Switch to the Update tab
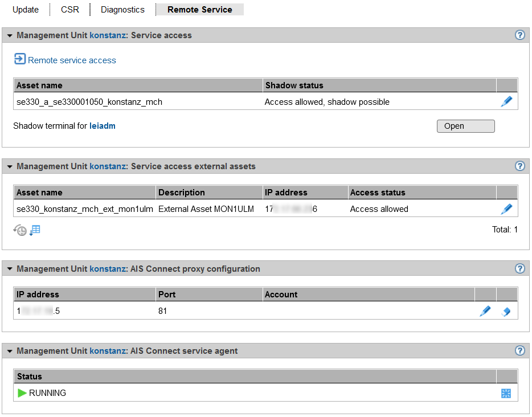Screen dimensions: 532x417 pyautogui.click(x=26, y=10)
